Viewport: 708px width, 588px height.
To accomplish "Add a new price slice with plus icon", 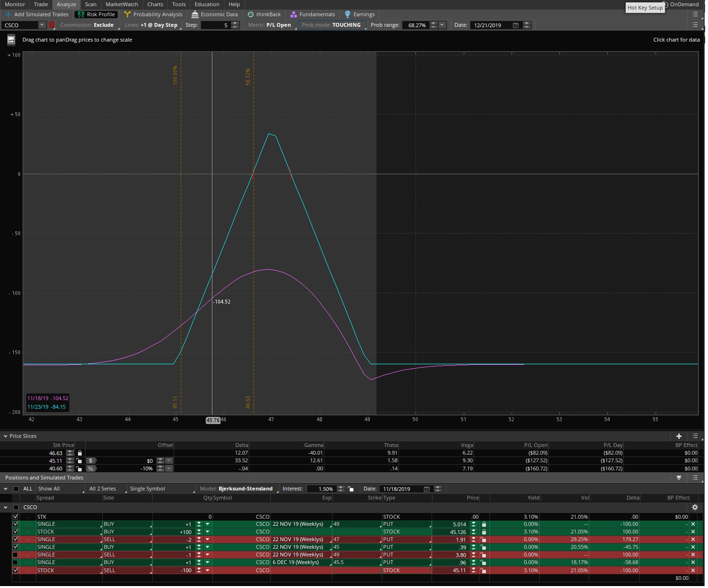I will click(x=678, y=436).
